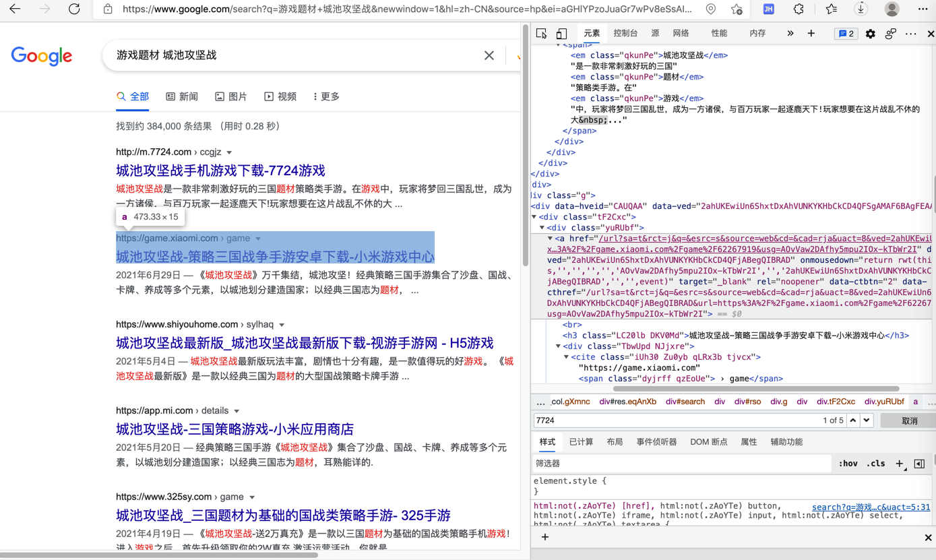Click the Google search query input
The image size is (936, 560).
(x=297, y=55)
